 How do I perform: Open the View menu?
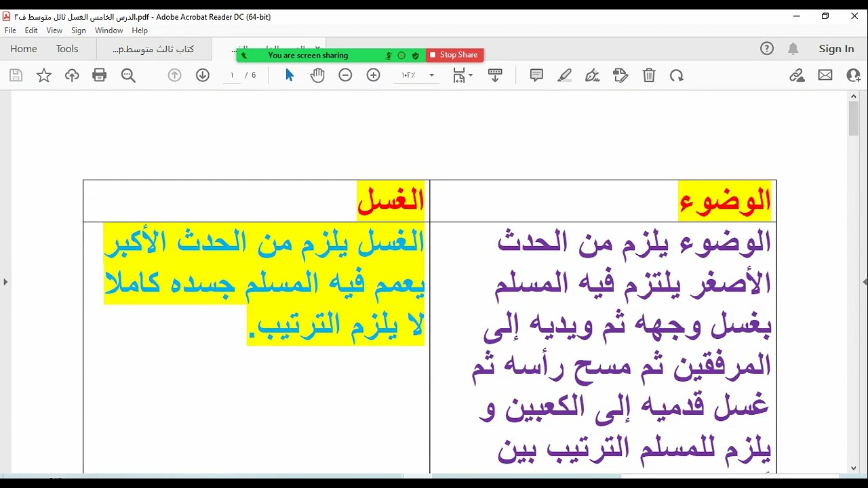[54, 30]
